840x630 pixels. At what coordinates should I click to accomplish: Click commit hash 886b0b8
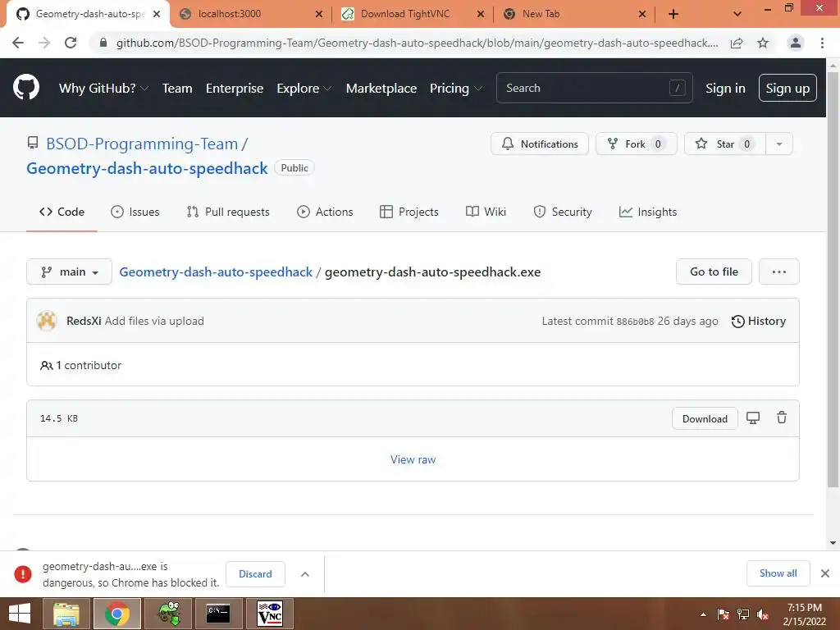click(635, 322)
